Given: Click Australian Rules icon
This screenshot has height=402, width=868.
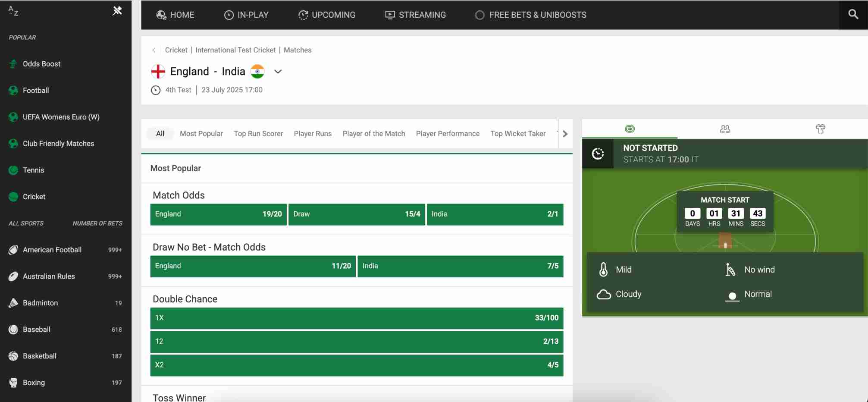Looking at the screenshot, I should pyautogui.click(x=13, y=276).
